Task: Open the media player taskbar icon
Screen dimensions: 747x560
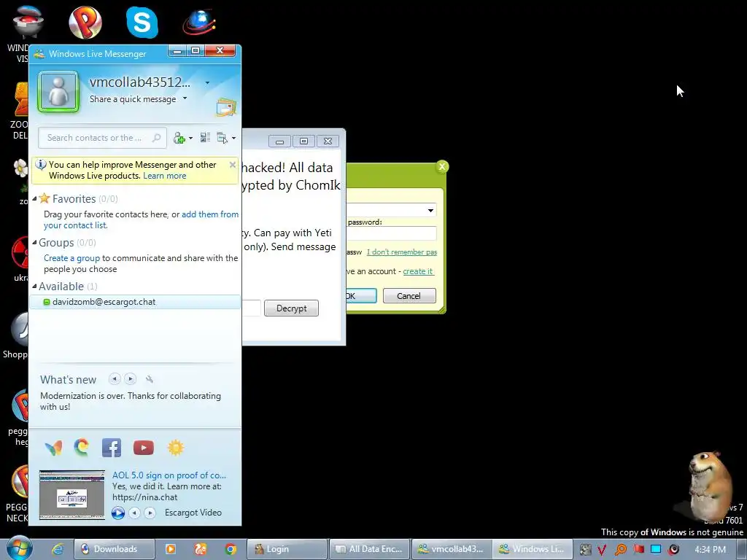Action: click(170, 549)
